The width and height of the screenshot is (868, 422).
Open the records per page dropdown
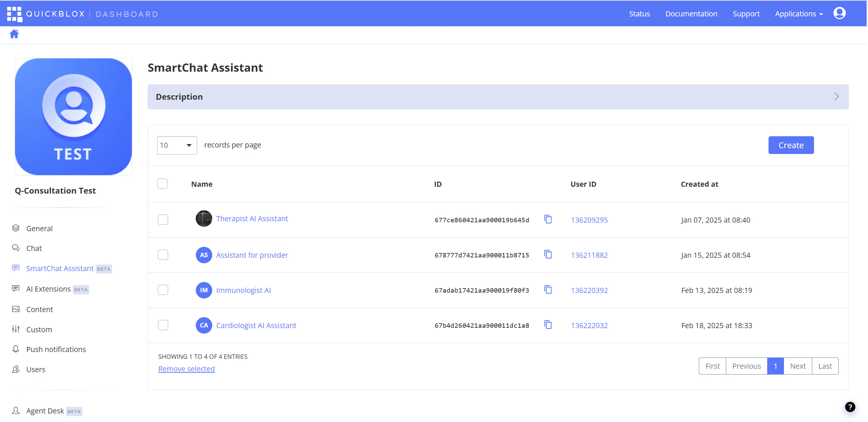coord(177,145)
